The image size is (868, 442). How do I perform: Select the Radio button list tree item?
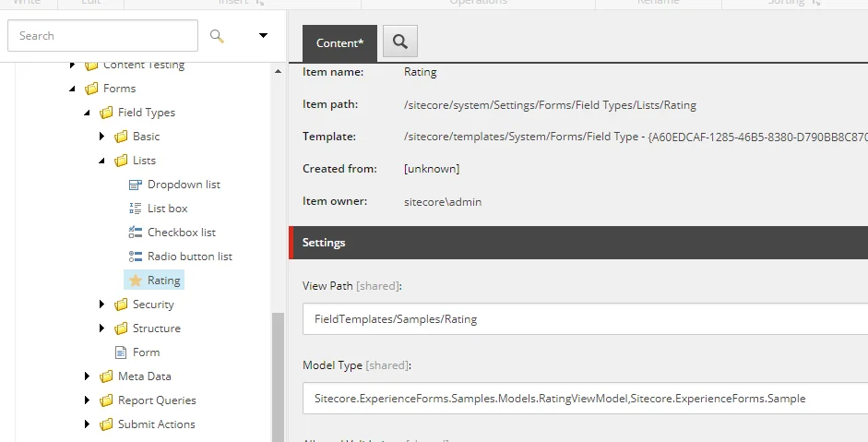[x=190, y=256]
